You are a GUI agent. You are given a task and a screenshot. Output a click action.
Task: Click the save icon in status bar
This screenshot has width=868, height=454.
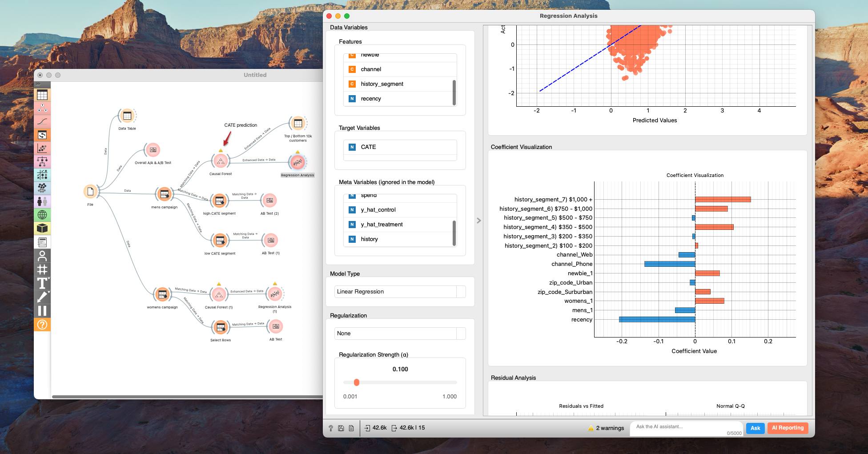[341, 428]
